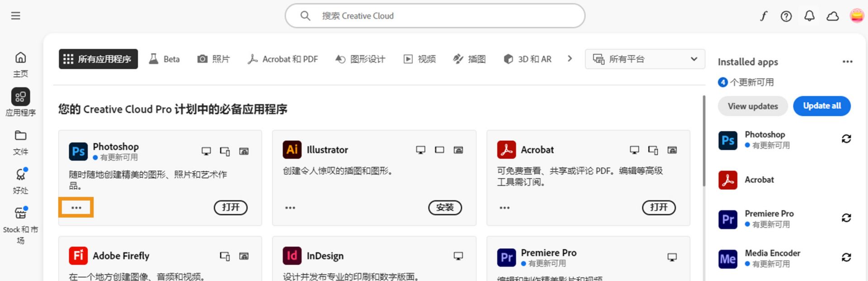Click InDesign card title
Viewport: 868px width, 281px height.
point(325,256)
